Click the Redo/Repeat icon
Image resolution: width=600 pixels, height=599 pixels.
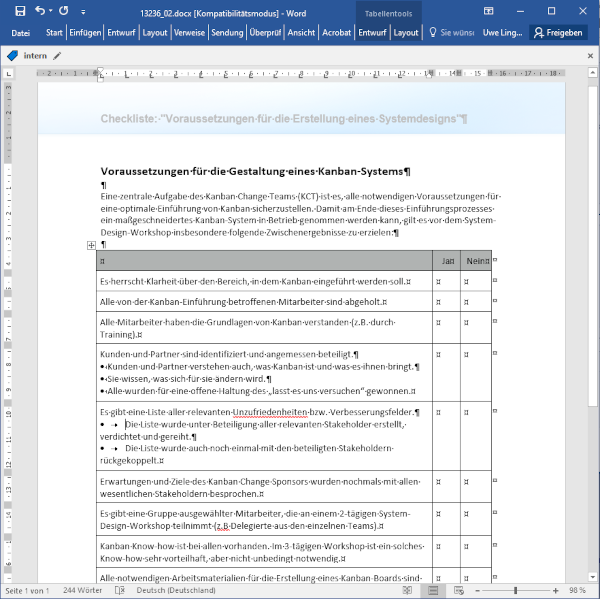(x=64, y=10)
